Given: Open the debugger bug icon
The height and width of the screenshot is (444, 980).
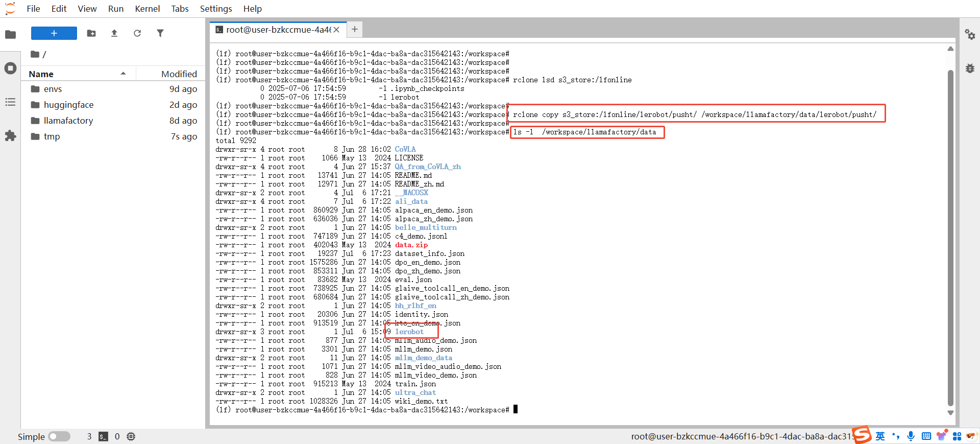Looking at the screenshot, I should [x=970, y=68].
